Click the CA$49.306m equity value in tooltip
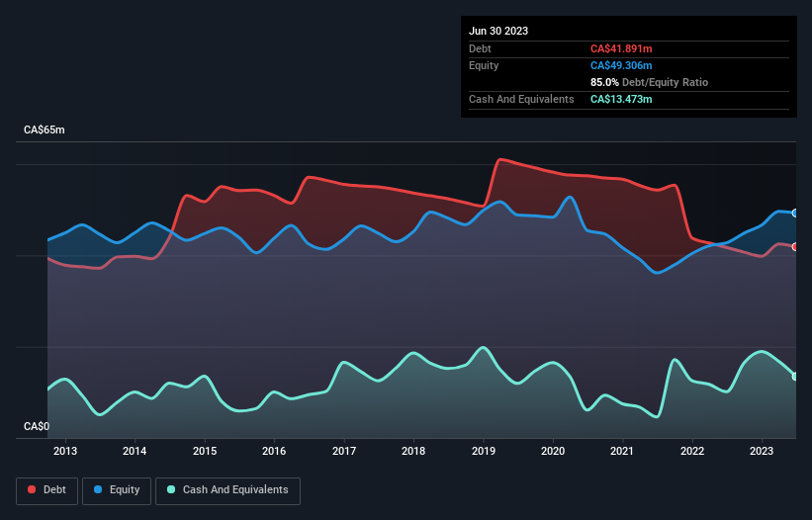The height and width of the screenshot is (520, 812). tap(621, 65)
